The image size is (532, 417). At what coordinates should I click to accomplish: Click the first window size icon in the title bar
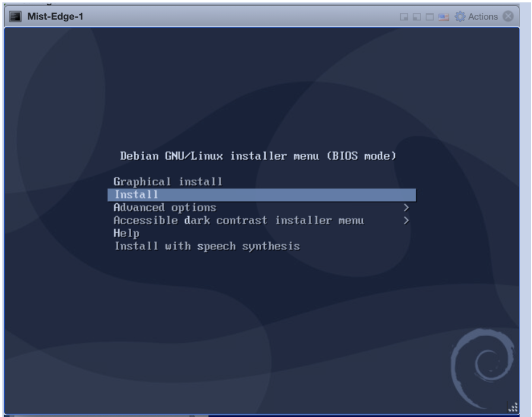point(404,17)
